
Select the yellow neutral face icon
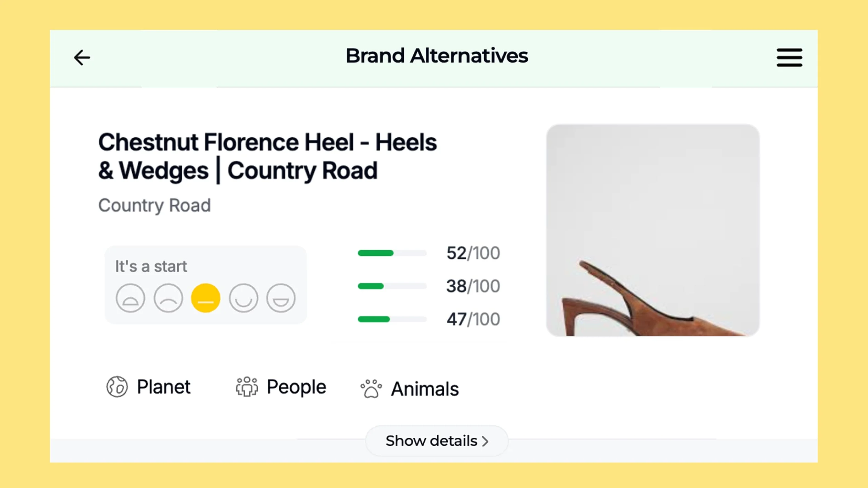[206, 298]
